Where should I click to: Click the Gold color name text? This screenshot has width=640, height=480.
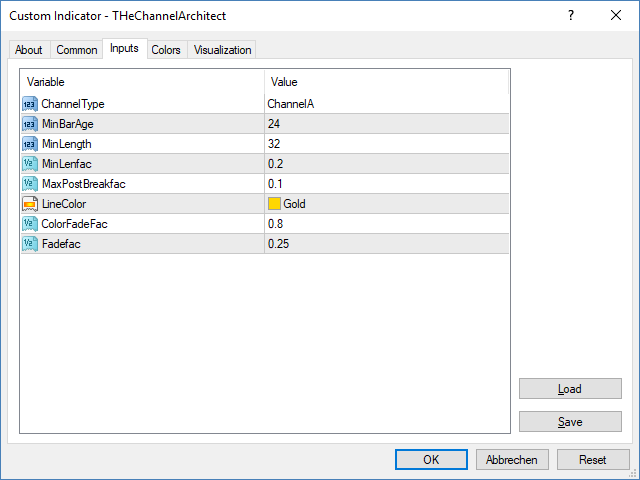pyautogui.click(x=294, y=204)
